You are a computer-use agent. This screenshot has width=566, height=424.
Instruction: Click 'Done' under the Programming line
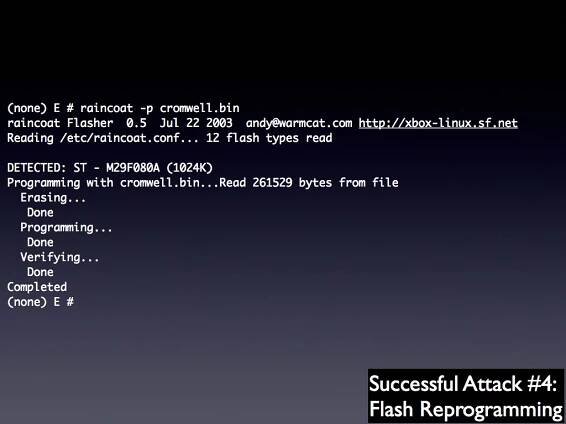pyautogui.click(x=40, y=242)
